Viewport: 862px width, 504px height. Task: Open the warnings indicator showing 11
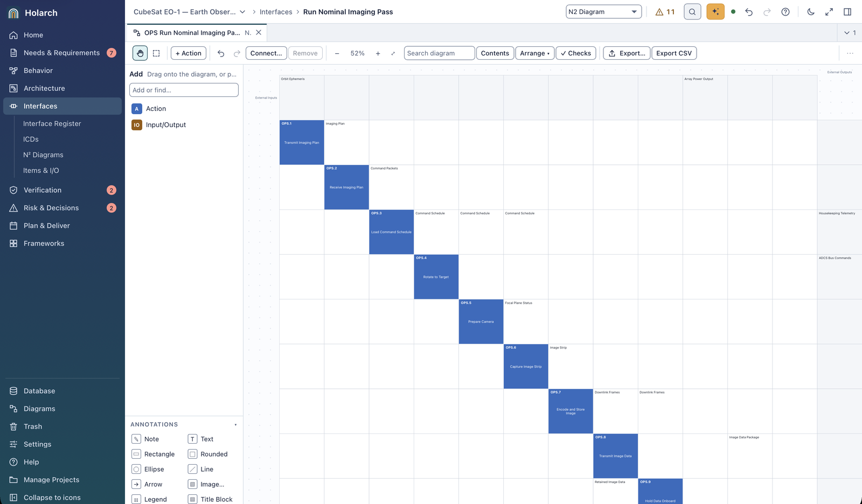click(x=665, y=12)
